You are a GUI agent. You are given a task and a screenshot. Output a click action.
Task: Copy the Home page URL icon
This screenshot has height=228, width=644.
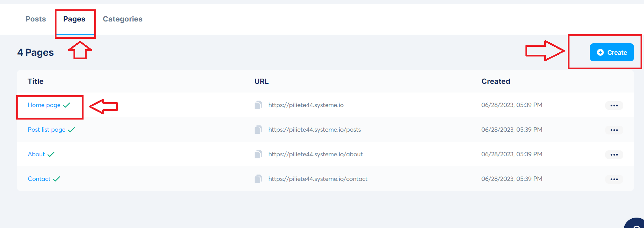(x=258, y=105)
